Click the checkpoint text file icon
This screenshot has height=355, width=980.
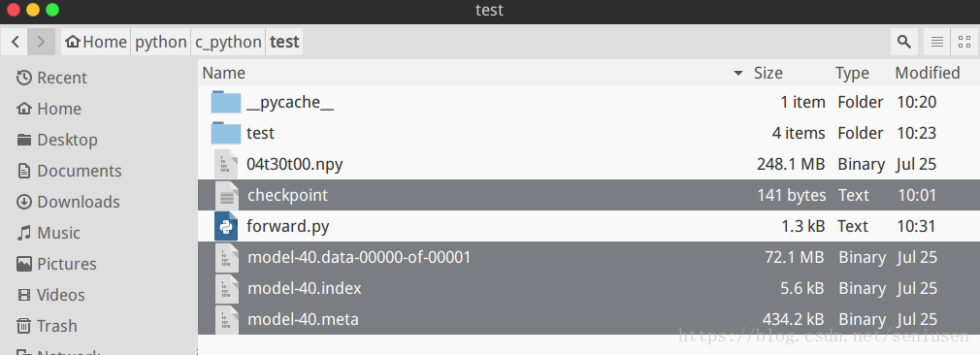click(226, 195)
